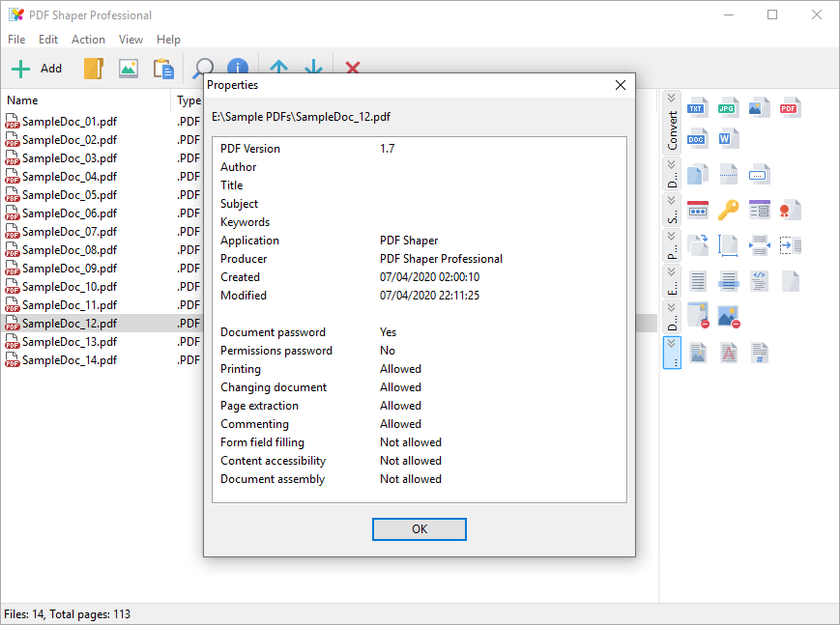Screen dimensions: 840x625
Task: Click the PDF to JPG convert icon
Action: pyautogui.click(x=728, y=107)
